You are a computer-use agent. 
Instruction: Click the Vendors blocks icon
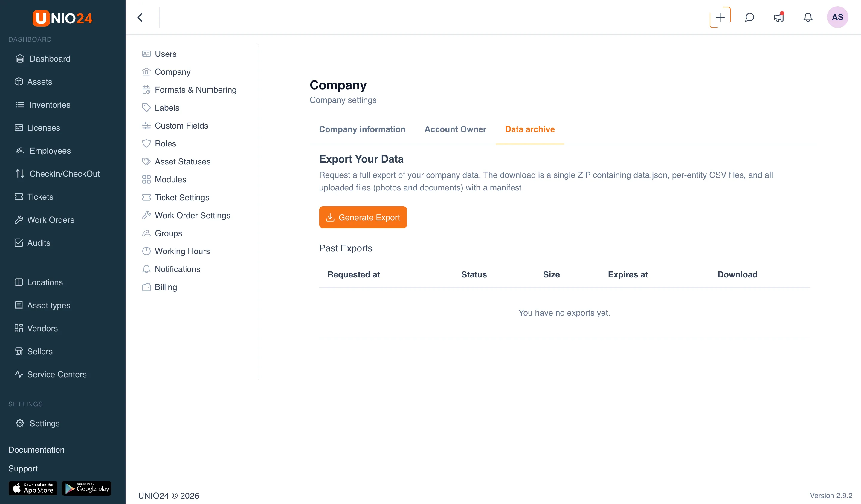pyautogui.click(x=19, y=328)
